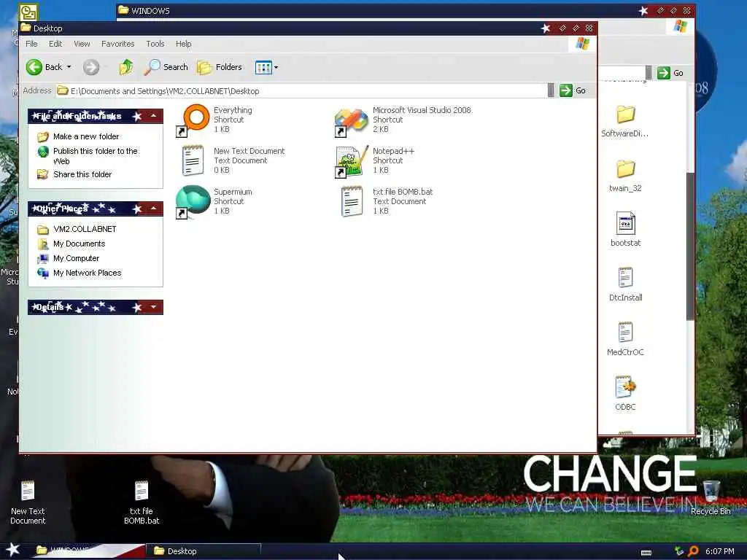Click the Recycle Bin desktop icon

[711, 498]
